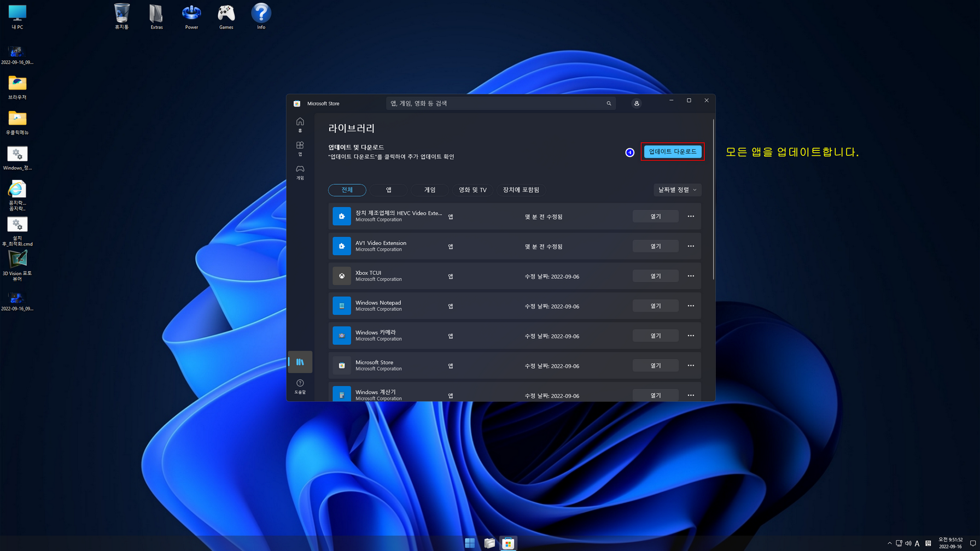Open the user account profile icon
Viewport: 980px width, 551px height.
coord(637,103)
